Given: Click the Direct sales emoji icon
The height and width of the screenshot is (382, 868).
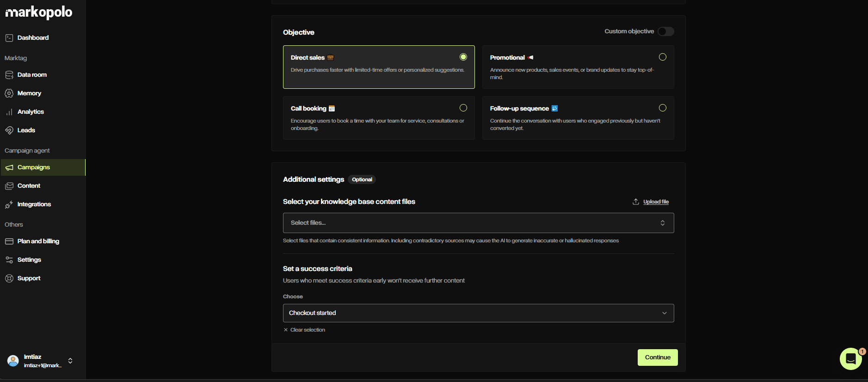Looking at the screenshot, I should [x=330, y=58].
